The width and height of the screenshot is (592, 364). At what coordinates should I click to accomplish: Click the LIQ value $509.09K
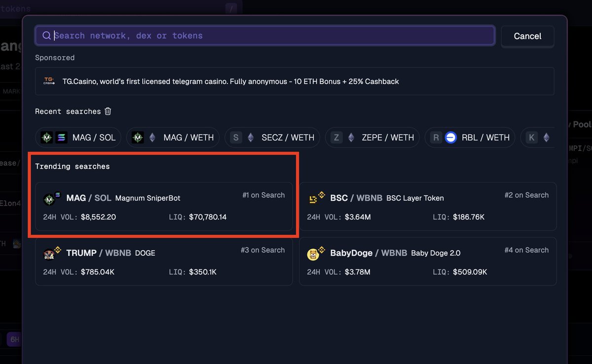click(470, 272)
